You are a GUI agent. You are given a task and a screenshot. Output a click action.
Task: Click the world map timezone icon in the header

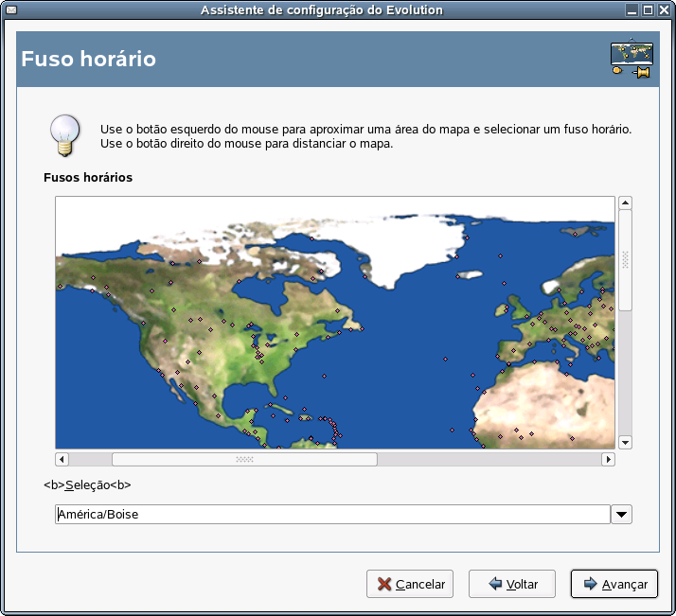point(632,59)
